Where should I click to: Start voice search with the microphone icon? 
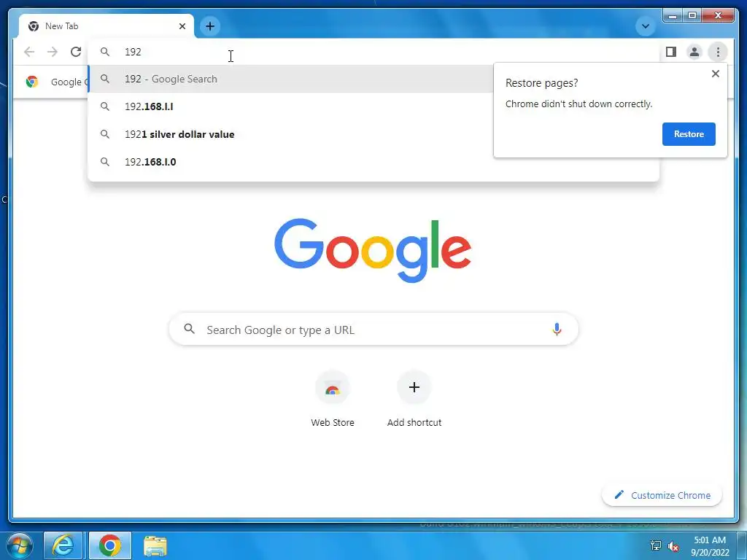[557, 329]
